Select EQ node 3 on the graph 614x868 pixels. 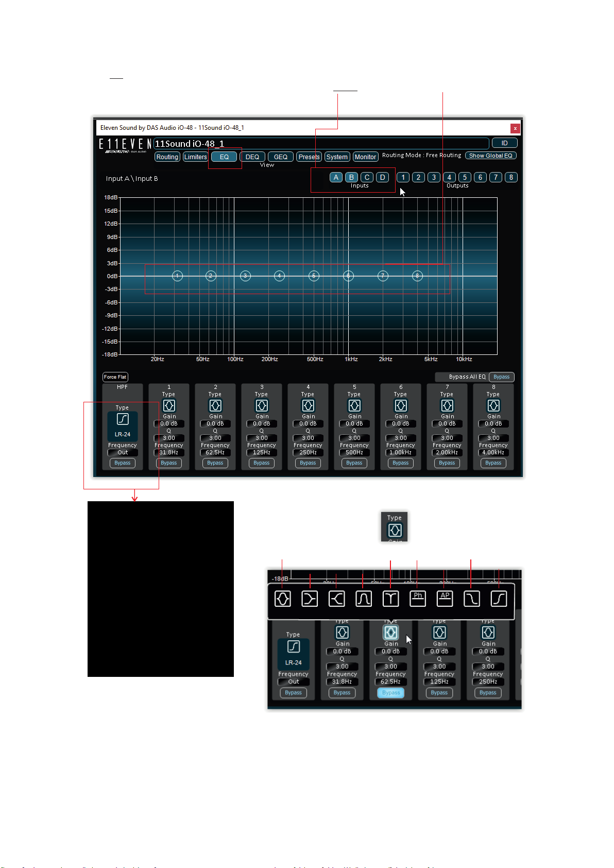(246, 276)
